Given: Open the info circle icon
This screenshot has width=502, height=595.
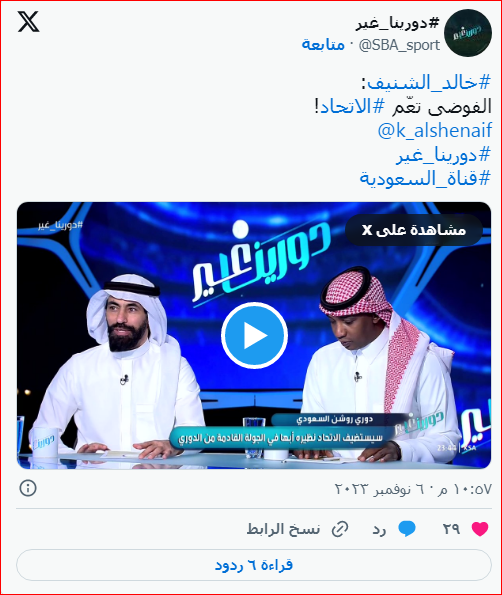Looking at the screenshot, I should pyautogui.click(x=28, y=488).
